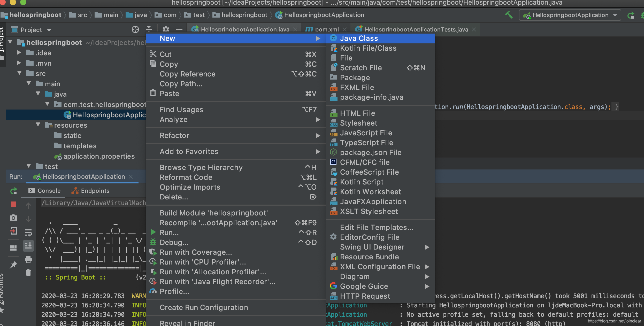Click the Up the stack trace arrow
This screenshot has width=644, height=326.
coord(28,206)
